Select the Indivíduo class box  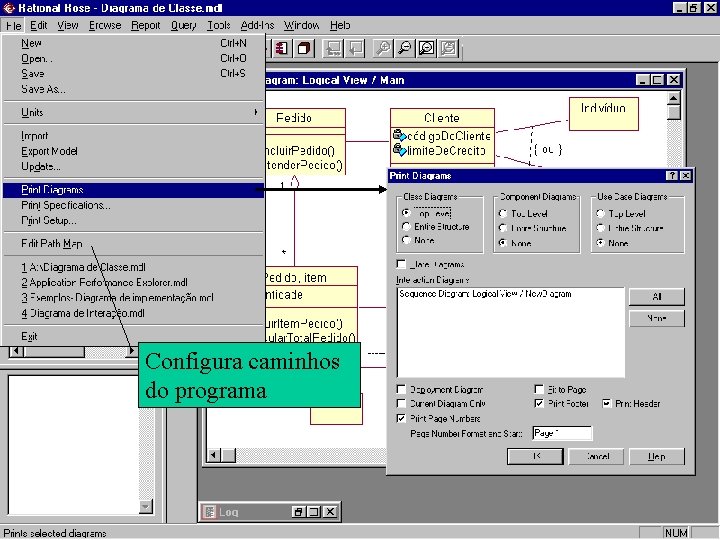(x=603, y=113)
